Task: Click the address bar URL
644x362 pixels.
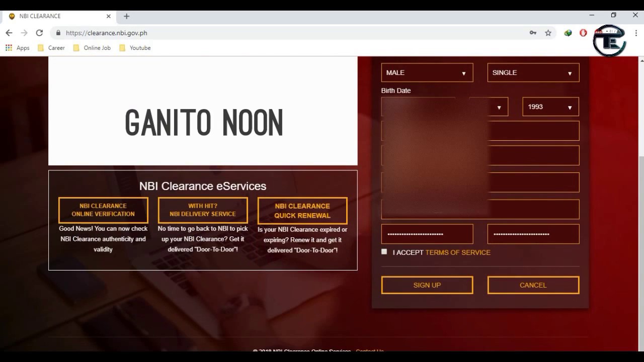Action: [106, 33]
